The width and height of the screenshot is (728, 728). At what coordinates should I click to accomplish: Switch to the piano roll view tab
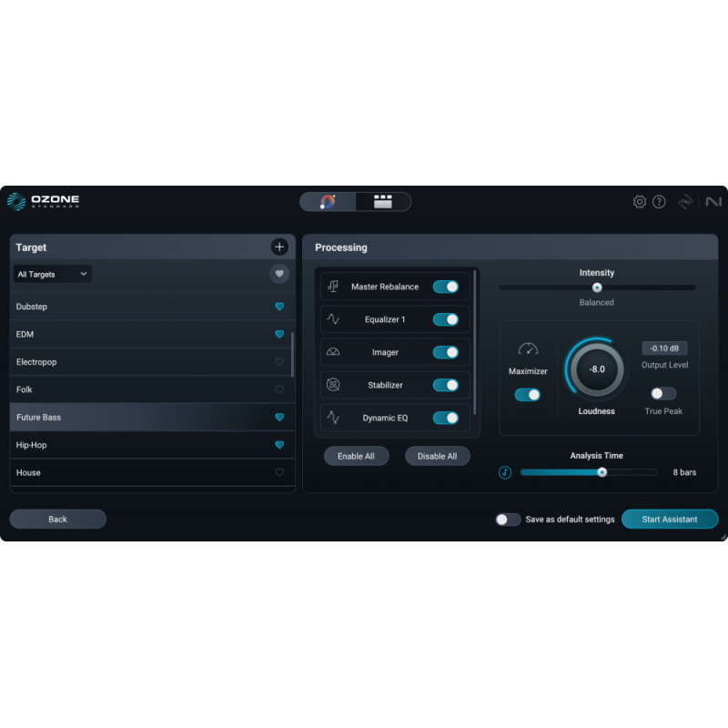381,201
